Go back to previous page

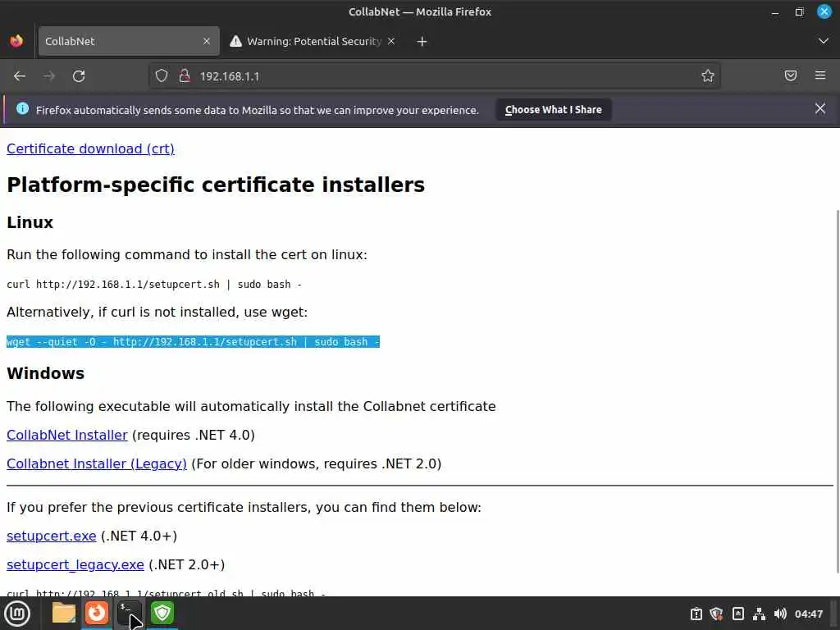20,76
